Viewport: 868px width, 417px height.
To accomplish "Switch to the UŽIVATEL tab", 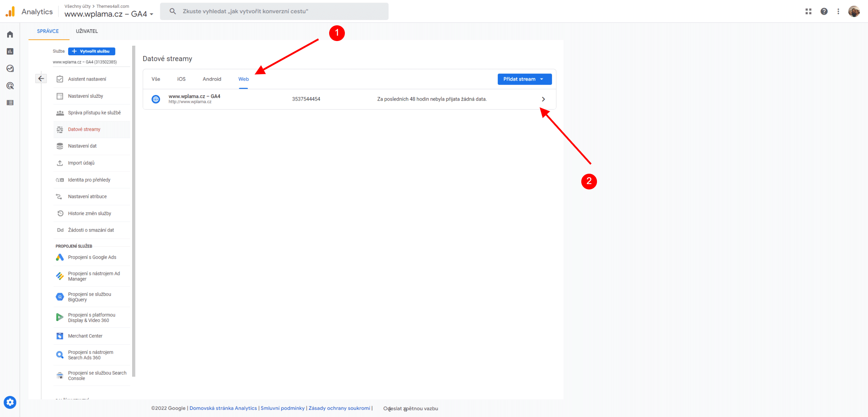I will 87,31.
